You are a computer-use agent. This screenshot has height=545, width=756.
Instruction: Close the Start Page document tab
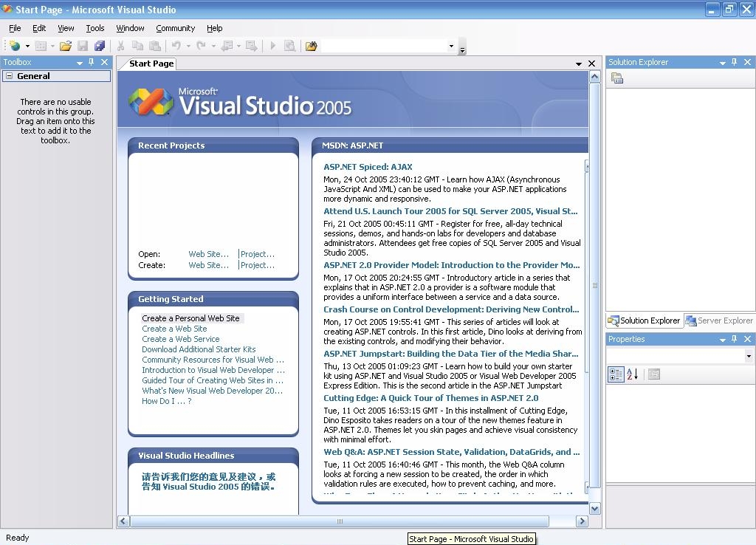[591, 64]
